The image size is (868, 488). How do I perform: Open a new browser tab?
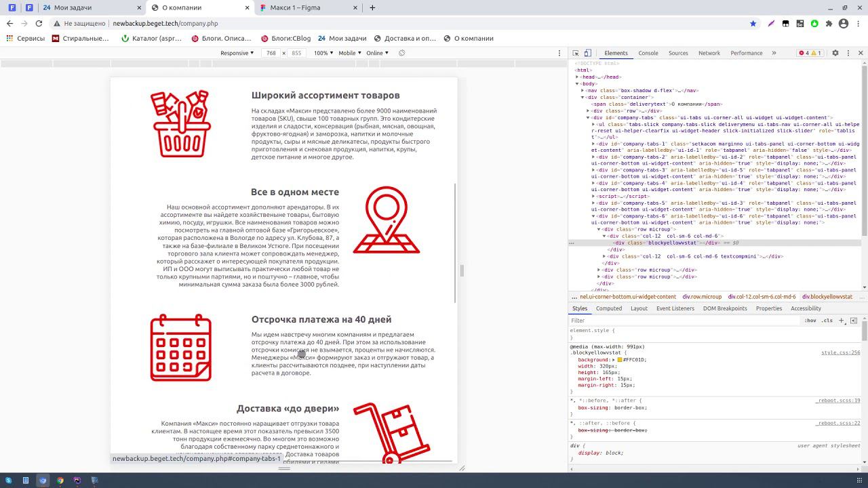click(x=372, y=7)
